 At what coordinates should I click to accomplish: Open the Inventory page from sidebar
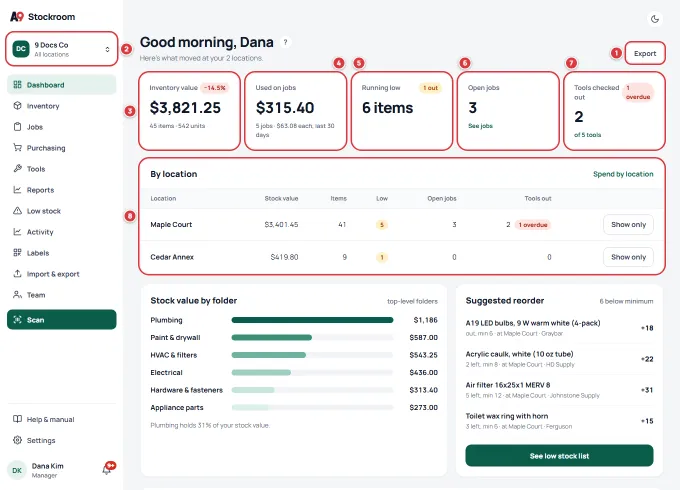[x=62, y=106]
